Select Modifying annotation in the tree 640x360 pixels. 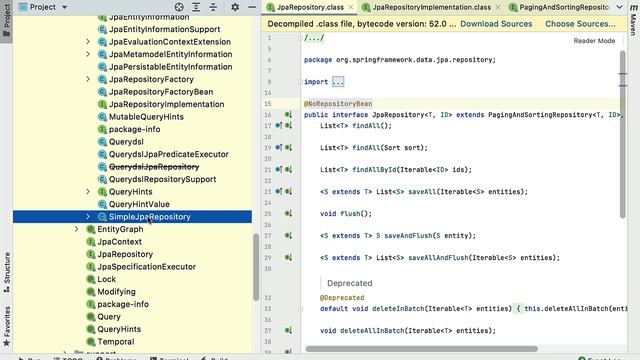[x=116, y=291]
